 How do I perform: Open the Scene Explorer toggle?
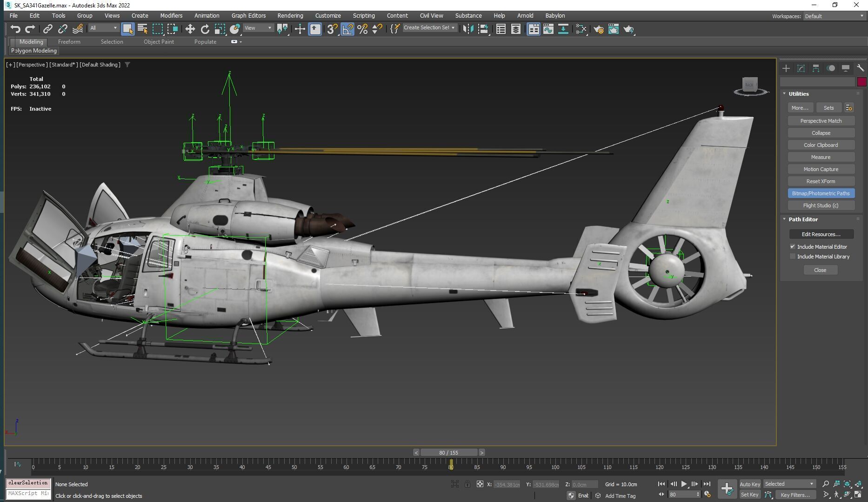pos(501,29)
